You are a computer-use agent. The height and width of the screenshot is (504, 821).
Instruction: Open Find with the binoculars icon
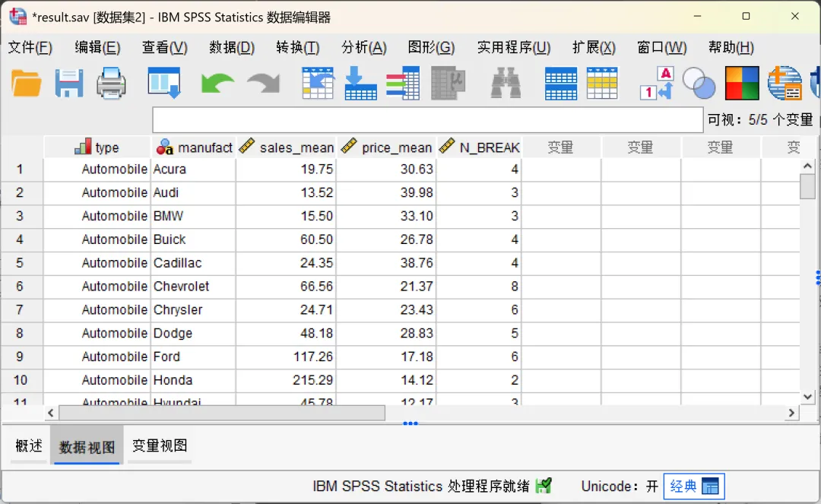506,83
